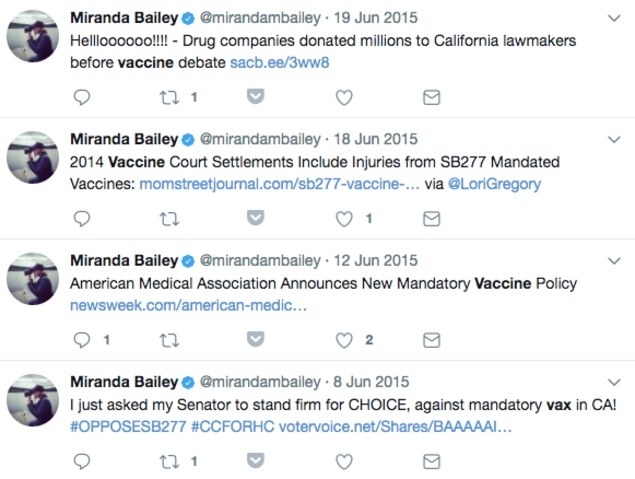Like the 19 Jun 2015 tweet
635x479 pixels.
click(344, 97)
